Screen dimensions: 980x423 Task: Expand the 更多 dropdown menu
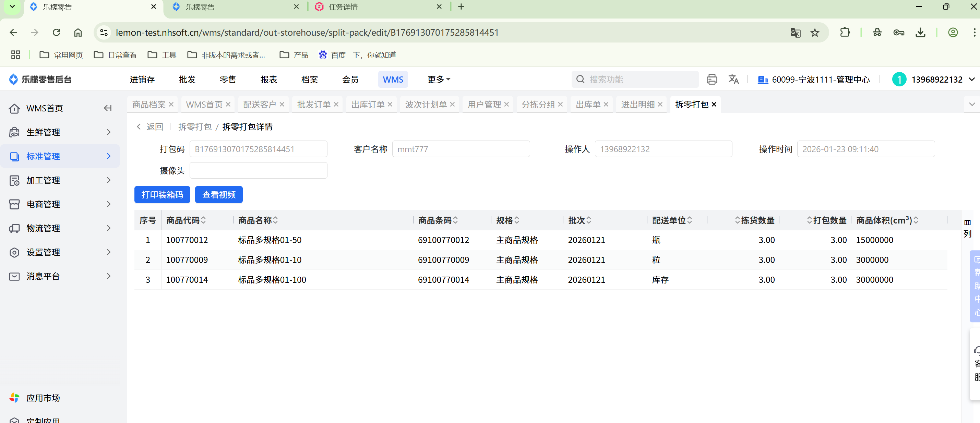click(438, 79)
